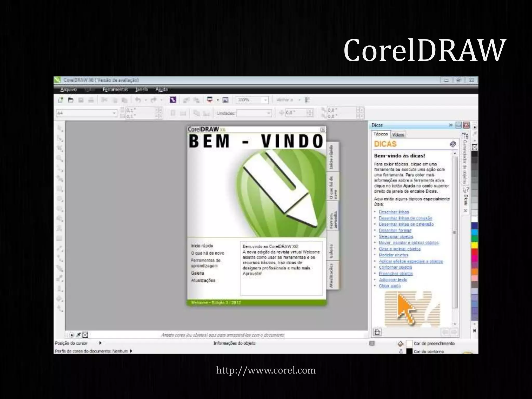The width and height of the screenshot is (532, 399).
Task: Pick the yellow swatch in color palette
Action: (x=475, y=245)
